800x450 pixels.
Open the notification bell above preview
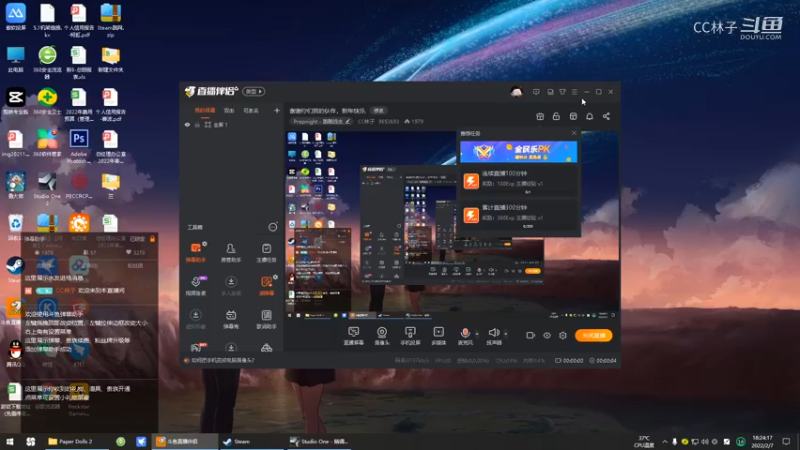[x=589, y=116]
